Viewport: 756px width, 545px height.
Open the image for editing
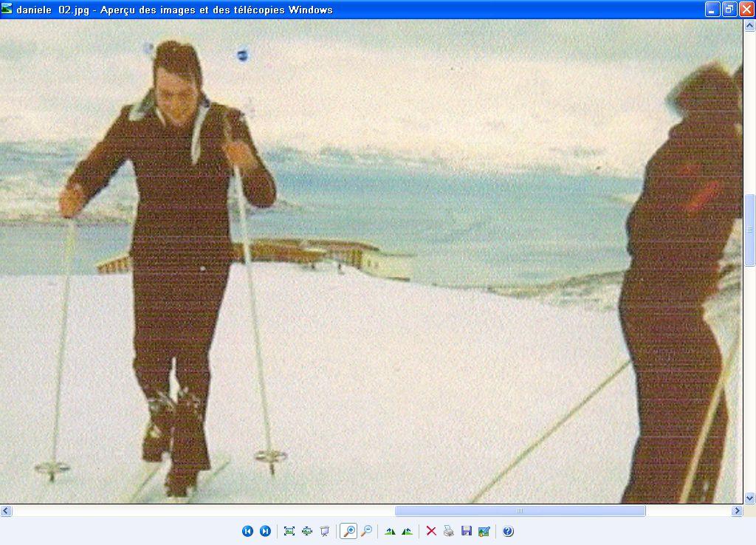[x=484, y=531]
